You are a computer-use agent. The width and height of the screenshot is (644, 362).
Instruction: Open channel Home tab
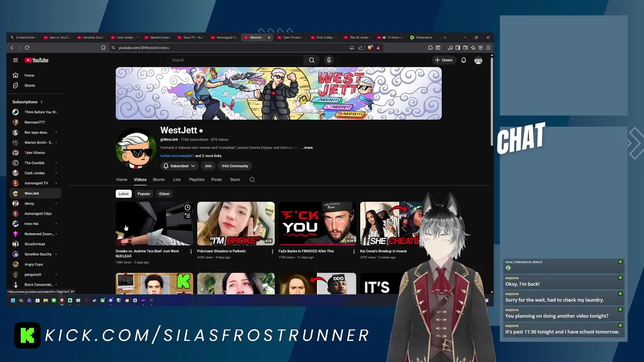(122, 179)
